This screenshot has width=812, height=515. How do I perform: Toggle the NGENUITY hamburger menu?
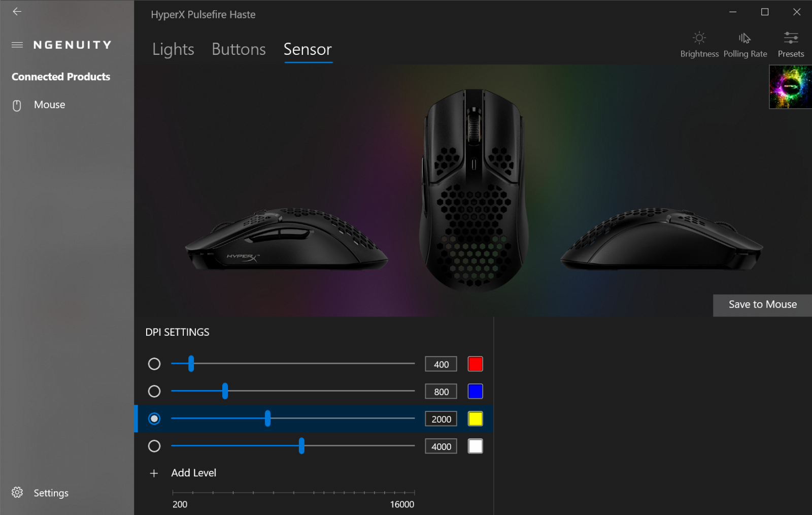17,45
